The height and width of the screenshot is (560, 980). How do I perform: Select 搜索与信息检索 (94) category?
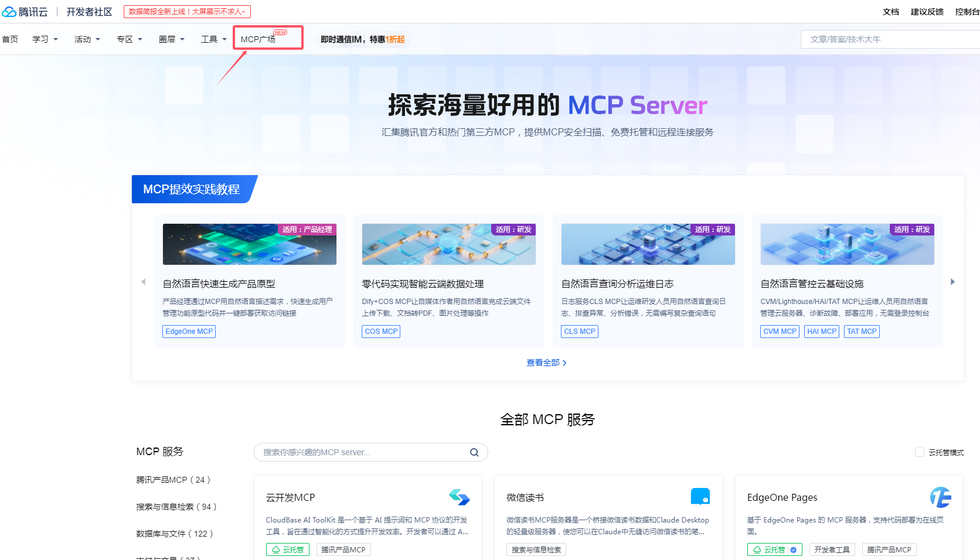click(x=176, y=507)
